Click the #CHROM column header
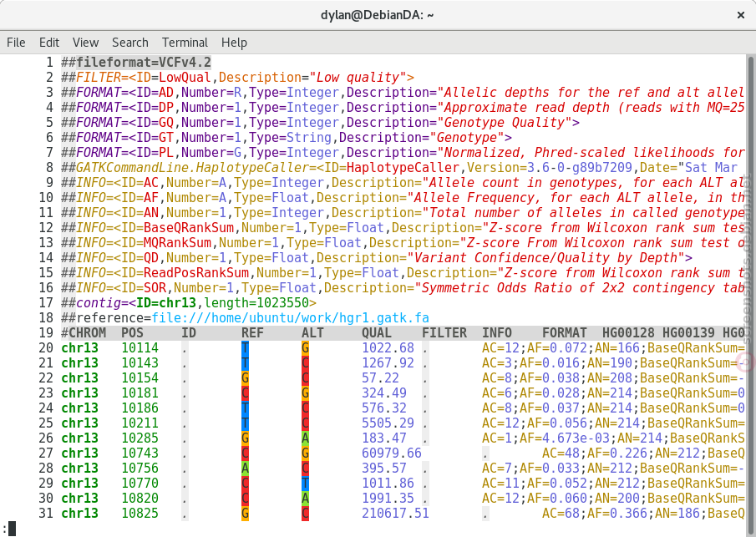This screenshot has height=537, width=756. click(x=84, y=332)
